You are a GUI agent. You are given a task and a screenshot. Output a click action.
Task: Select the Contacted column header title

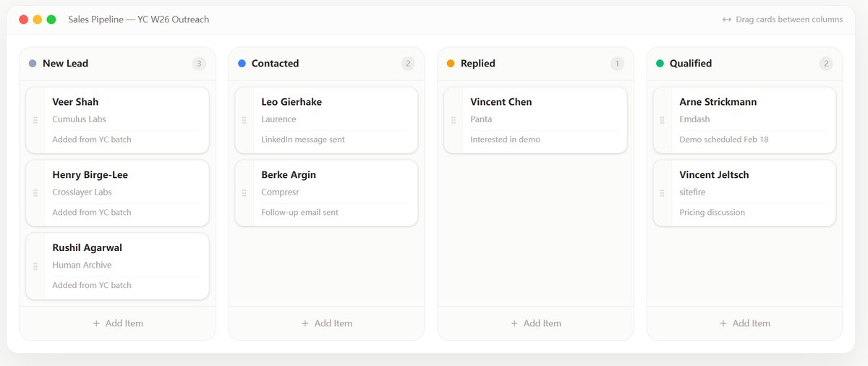tap(275, 64)
